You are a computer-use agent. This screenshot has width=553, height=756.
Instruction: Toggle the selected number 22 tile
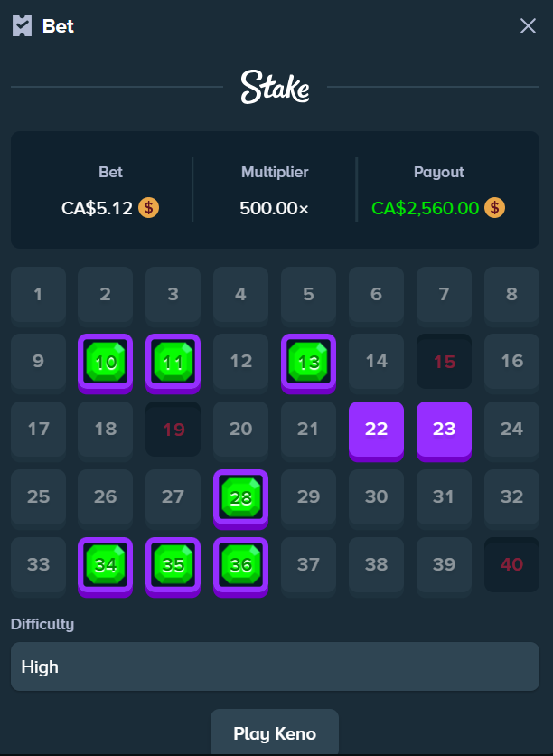pos(376,429)
